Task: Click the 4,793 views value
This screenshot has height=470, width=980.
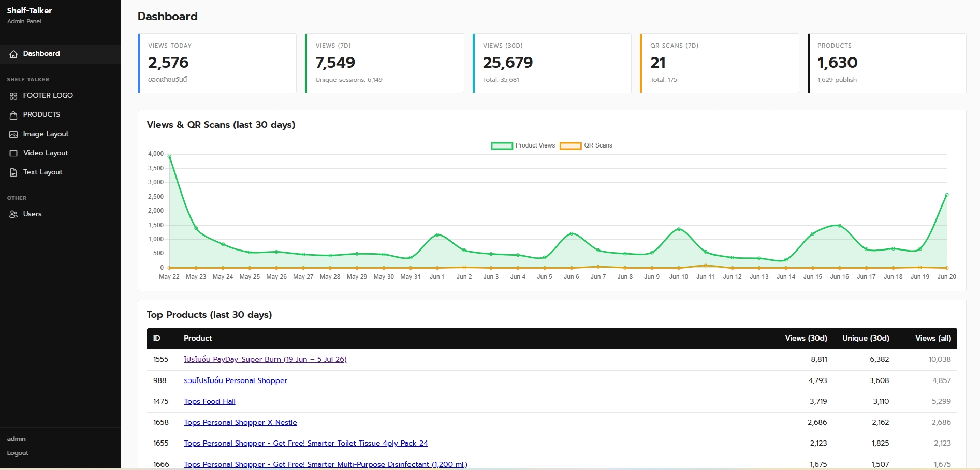Action: pos(817,380)
